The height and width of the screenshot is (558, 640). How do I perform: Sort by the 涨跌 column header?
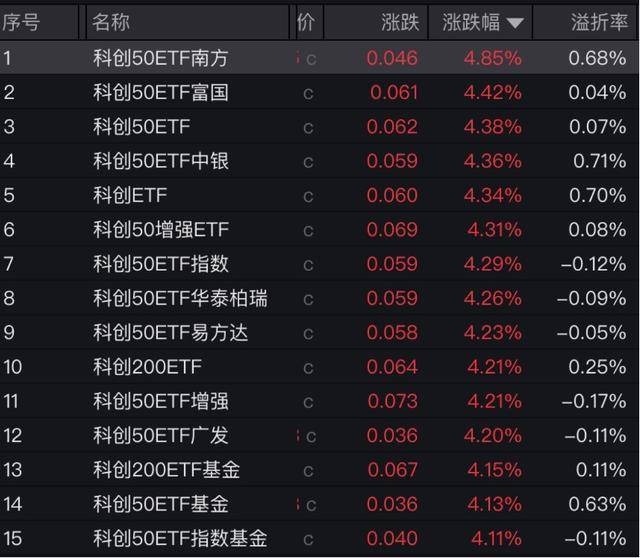coord(400,22)
